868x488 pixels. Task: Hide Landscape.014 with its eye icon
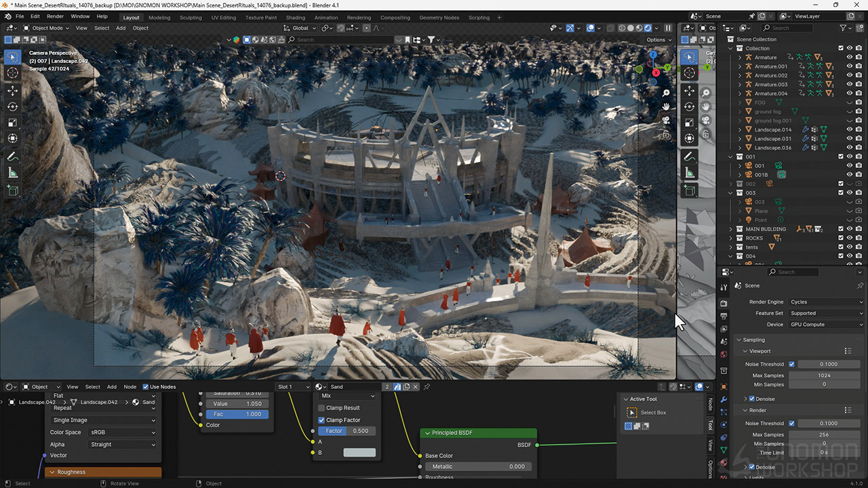(849, 129)
